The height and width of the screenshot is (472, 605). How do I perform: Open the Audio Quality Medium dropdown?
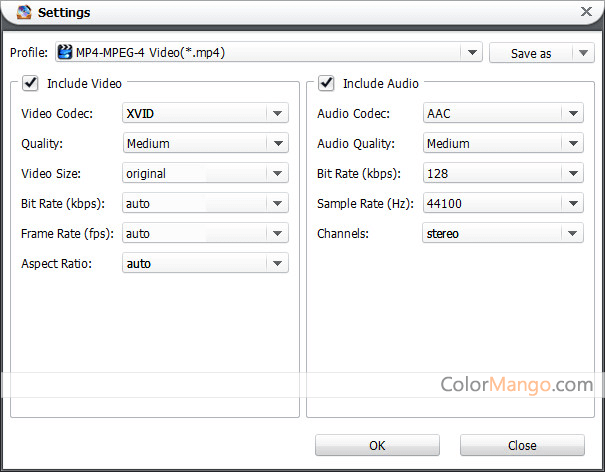click(x=503, y=143)
